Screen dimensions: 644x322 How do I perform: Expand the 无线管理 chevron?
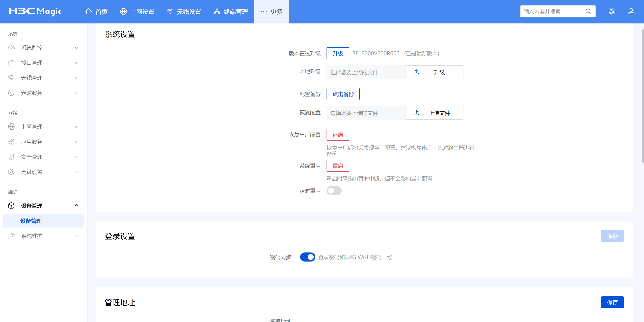pos(77,78)
